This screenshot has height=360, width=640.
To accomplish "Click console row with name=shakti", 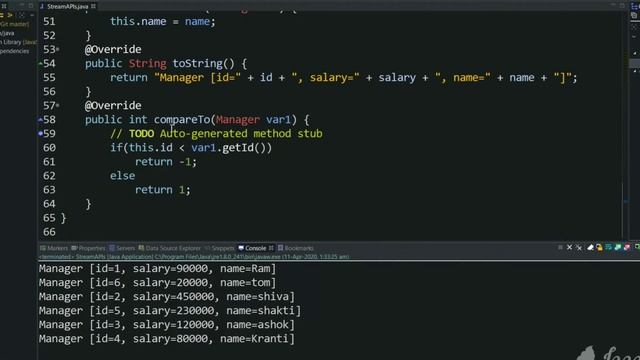I will [170, 311].
